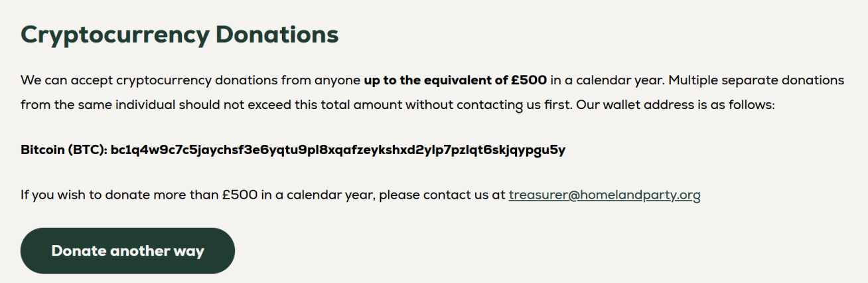Click the Donate another way button
This screenshot has height=283, width=868.
[127, 251]
